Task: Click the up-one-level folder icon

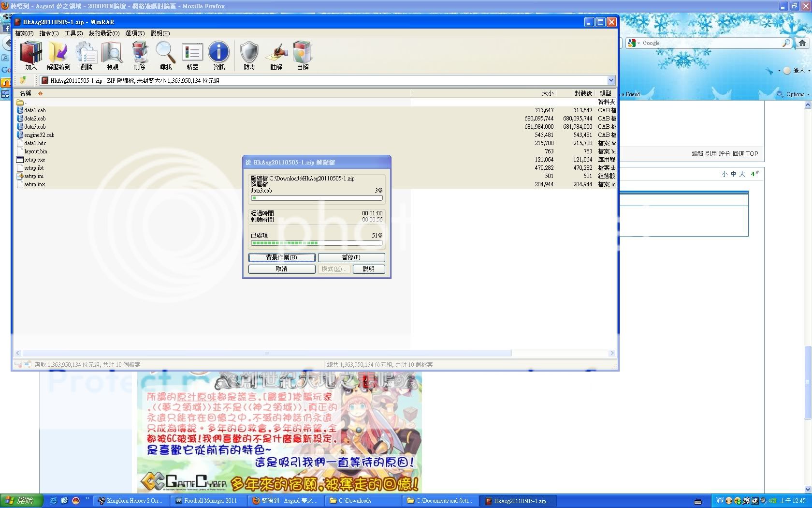Action: click(x=23, y=80)
